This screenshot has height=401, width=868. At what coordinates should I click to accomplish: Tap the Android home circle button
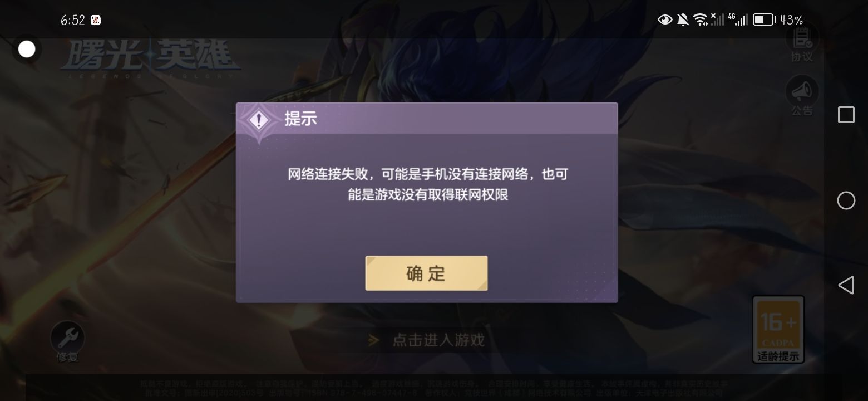click(846, 200)
